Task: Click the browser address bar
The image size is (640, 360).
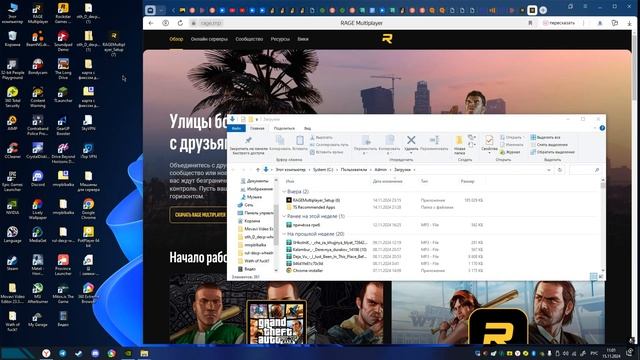Action: click(x=361, y=23)
